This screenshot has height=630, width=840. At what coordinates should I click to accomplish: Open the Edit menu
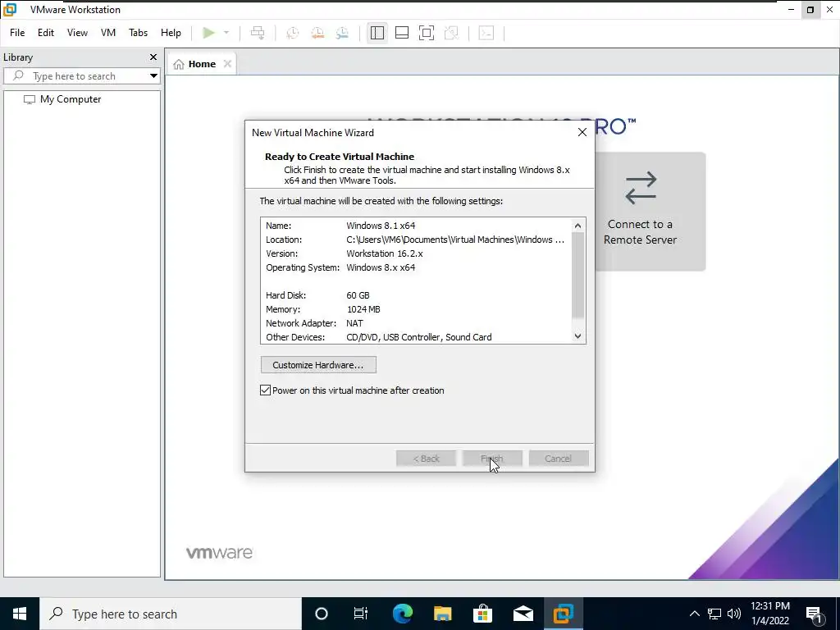pos(46,33)
